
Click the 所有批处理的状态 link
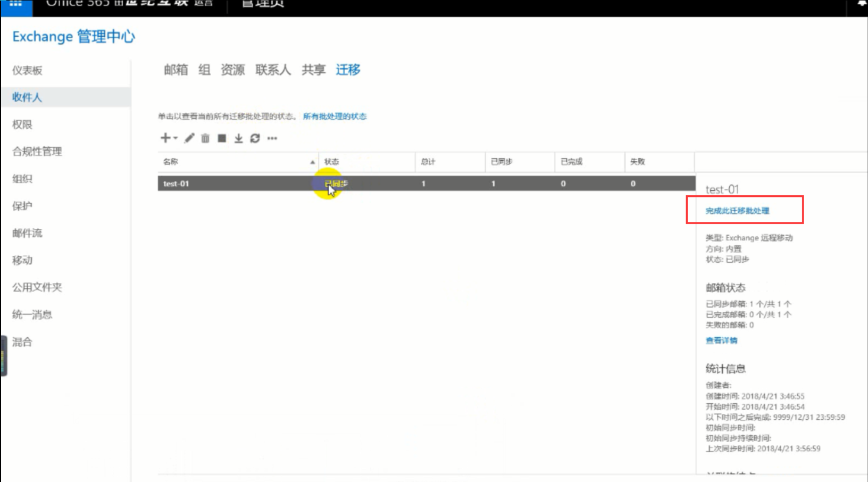click(335, 117)
